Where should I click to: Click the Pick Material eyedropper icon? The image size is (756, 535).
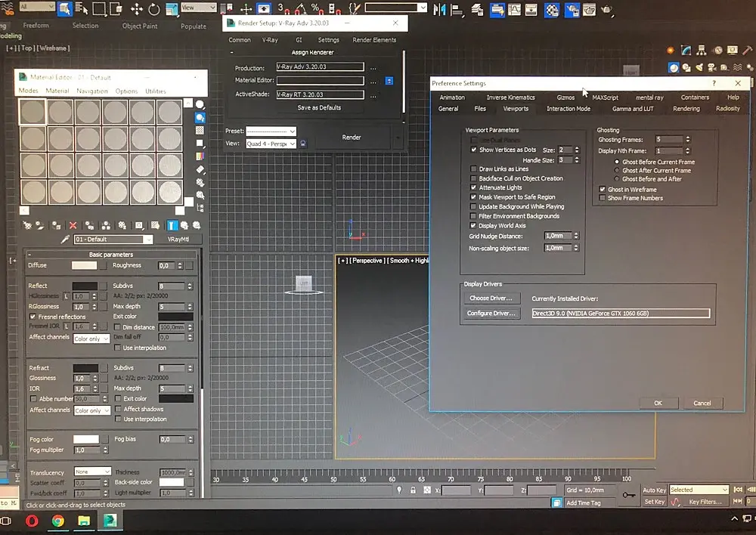pos(64,239)
